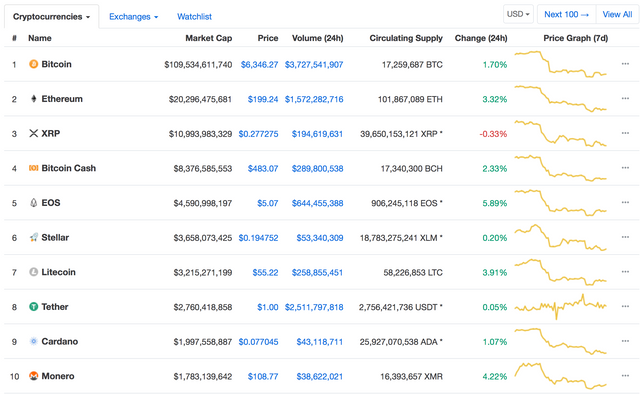Select XRP change value -0.33%
Image resolution: width=640 pixels, height=394 pixels.
click(493, 134)
